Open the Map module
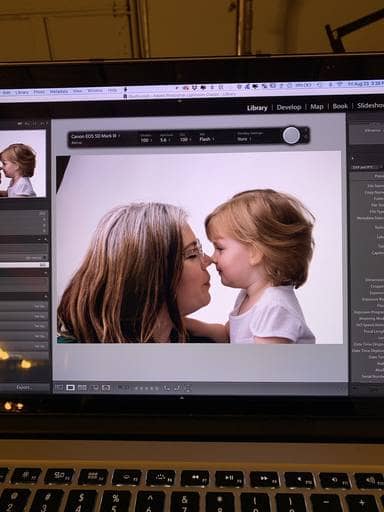384x512 pixels. tap(317, 107)
